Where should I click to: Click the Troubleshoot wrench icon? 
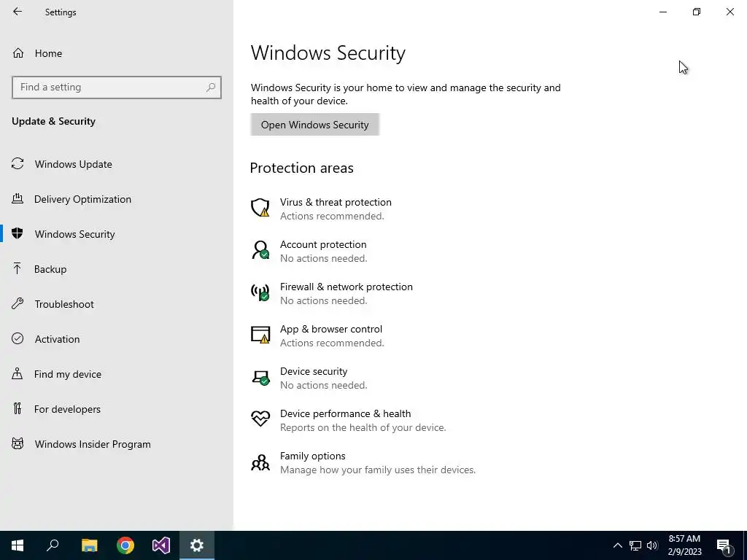coord(18,303)
